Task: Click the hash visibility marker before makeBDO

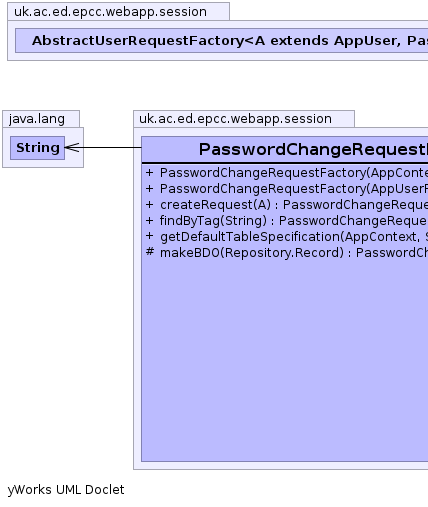Action: coord(150,252)
